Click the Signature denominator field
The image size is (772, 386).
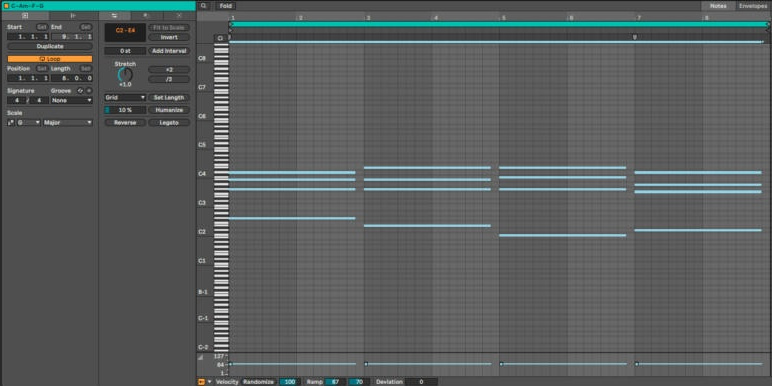point(39,100)
